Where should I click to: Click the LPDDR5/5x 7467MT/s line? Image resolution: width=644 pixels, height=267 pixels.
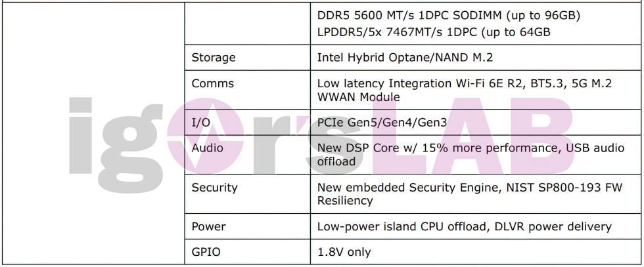[434, 31]
